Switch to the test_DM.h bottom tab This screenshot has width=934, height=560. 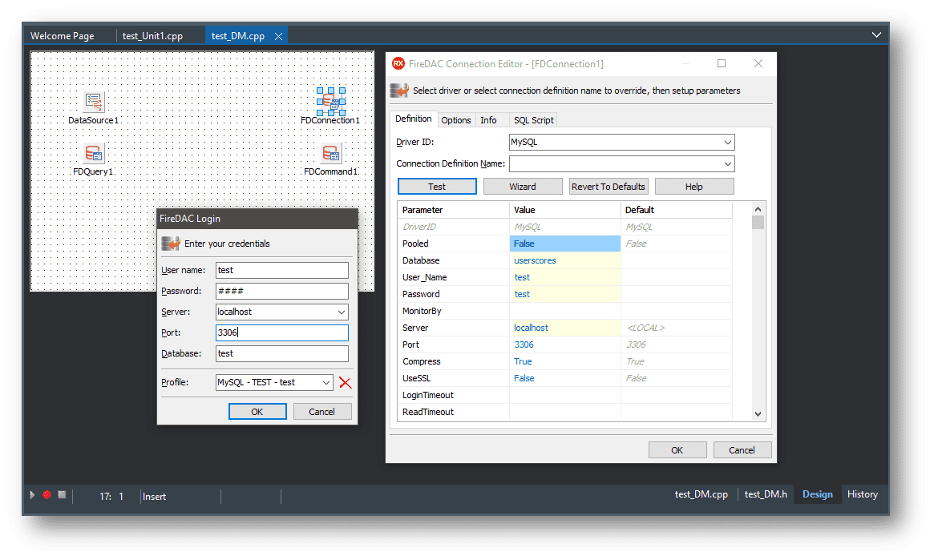point(766,494)
